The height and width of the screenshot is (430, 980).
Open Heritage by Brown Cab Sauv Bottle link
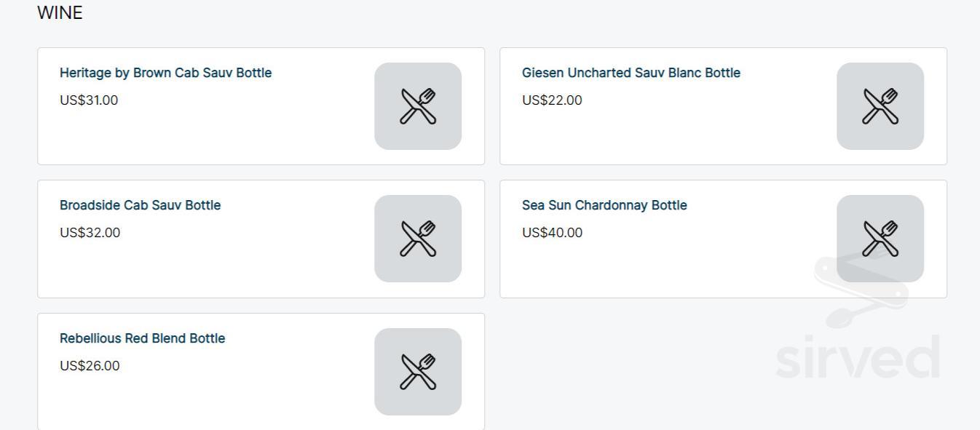(165, 73)
